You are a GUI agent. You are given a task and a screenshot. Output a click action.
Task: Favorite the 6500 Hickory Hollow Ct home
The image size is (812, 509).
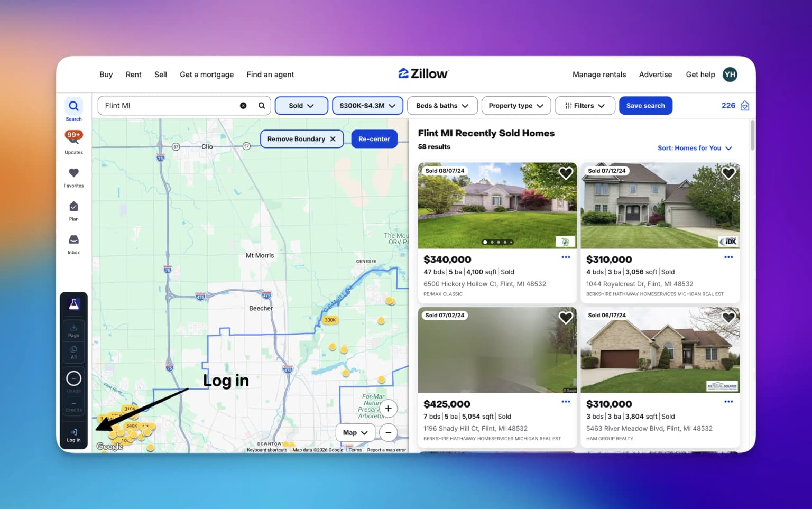click(x=566, y=173)
